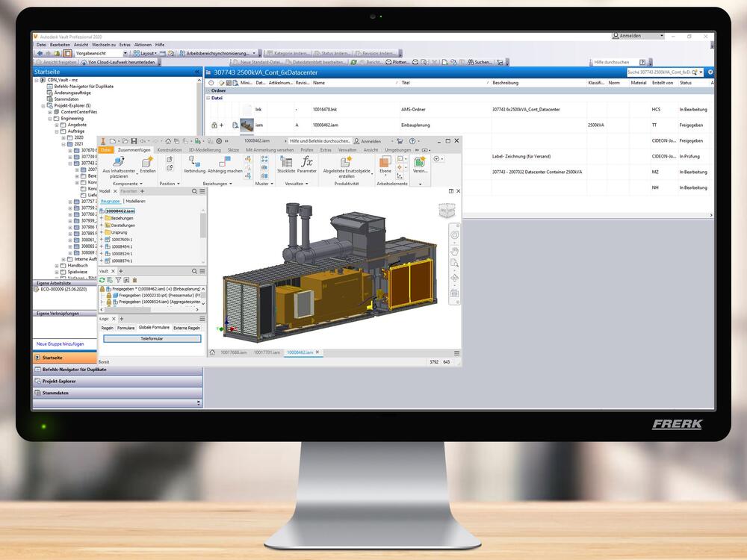This screenshot has height=560, width=747.
Task: Expand the 10008574:1 assembly node
Action: pyautogui.click(x=101, y=261)
